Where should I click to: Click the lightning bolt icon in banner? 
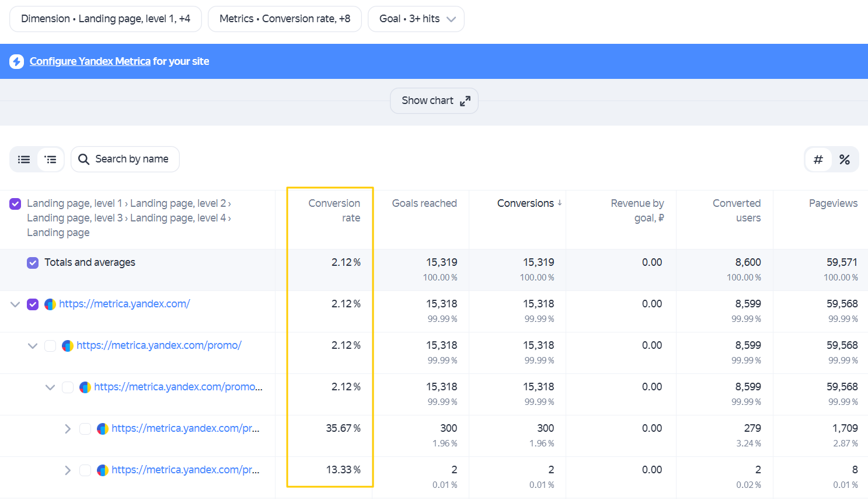pos(17,61)
